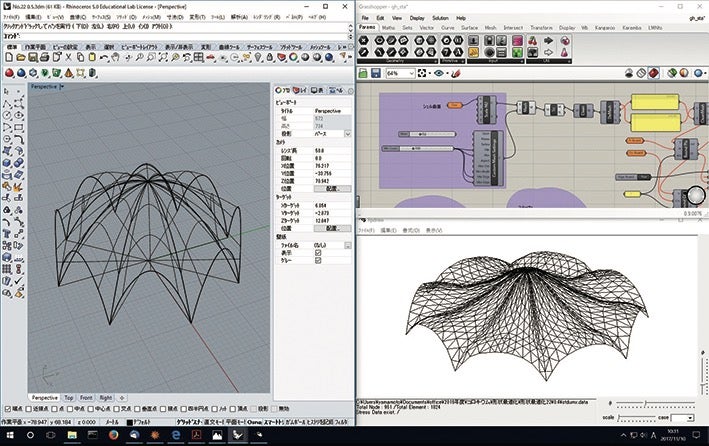Click the pink flask icon in Grasshopper Util panel
Image resolution: width=709 pixels, height=446 pixels.
pos(565,52)
